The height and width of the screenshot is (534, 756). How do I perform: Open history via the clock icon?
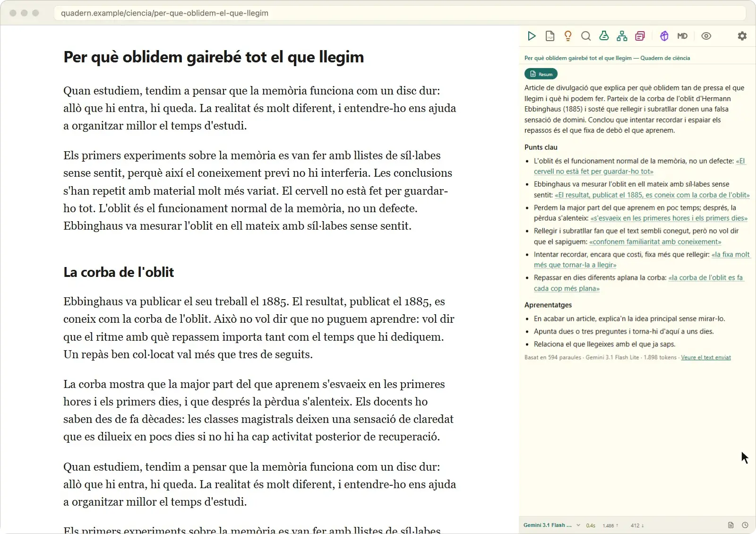click(x=745, y=525)
